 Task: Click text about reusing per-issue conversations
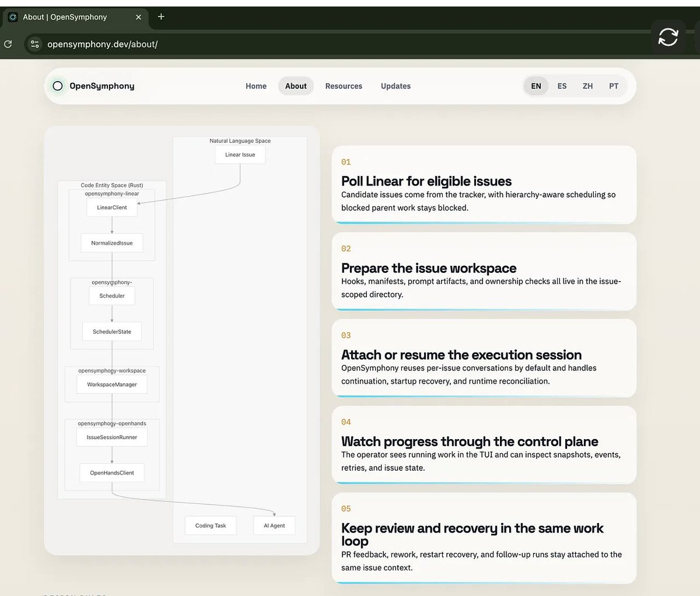tap(469, 374)
